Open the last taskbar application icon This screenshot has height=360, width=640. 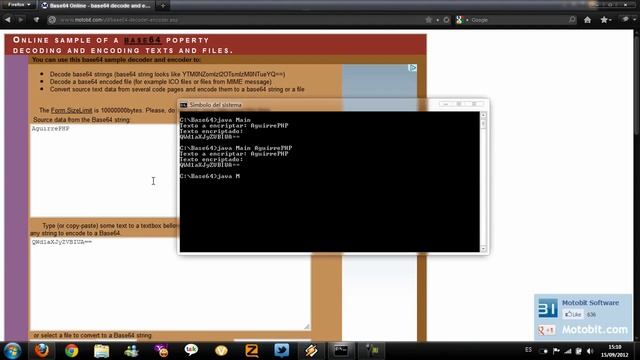[x=371, y=351]
